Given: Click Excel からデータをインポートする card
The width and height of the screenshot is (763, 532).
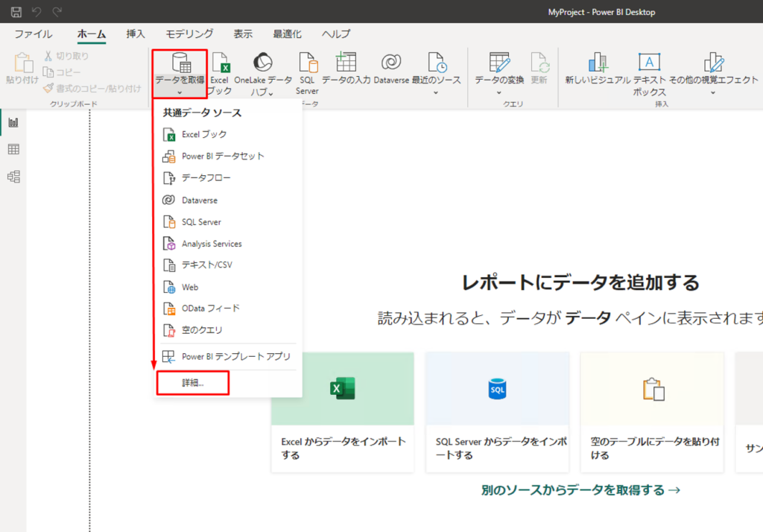Looking at the screenshot, I should (x=342, y=412).
